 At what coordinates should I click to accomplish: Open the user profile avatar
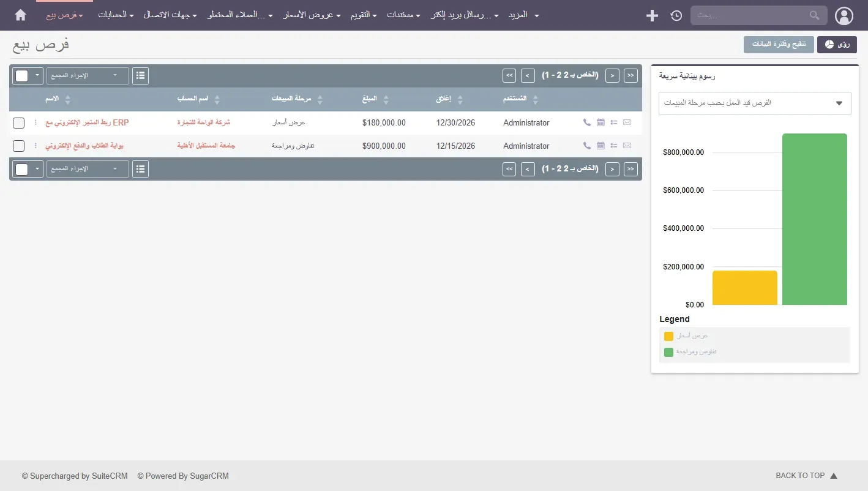(844, 15)
